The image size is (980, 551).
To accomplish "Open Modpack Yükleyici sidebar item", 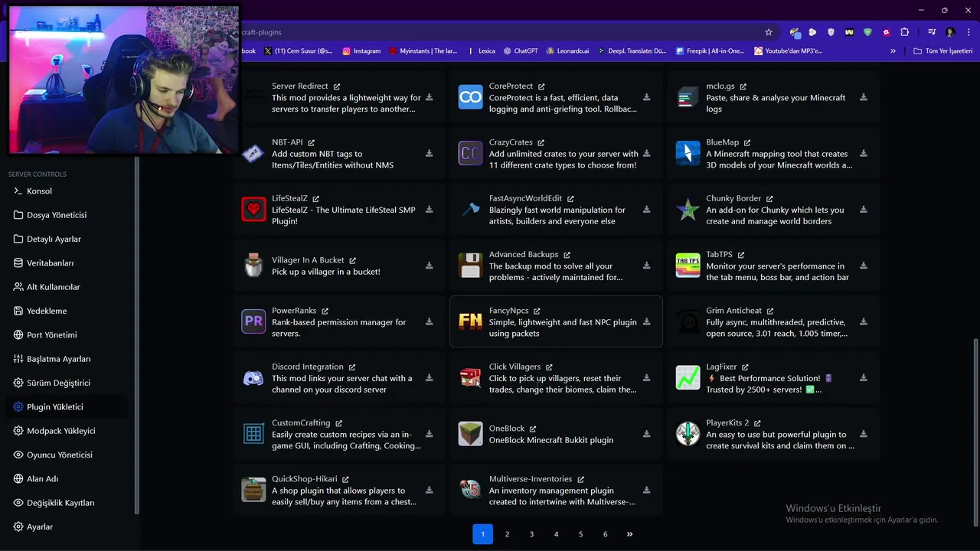I will pyautogui.click(x=67, y=431).
